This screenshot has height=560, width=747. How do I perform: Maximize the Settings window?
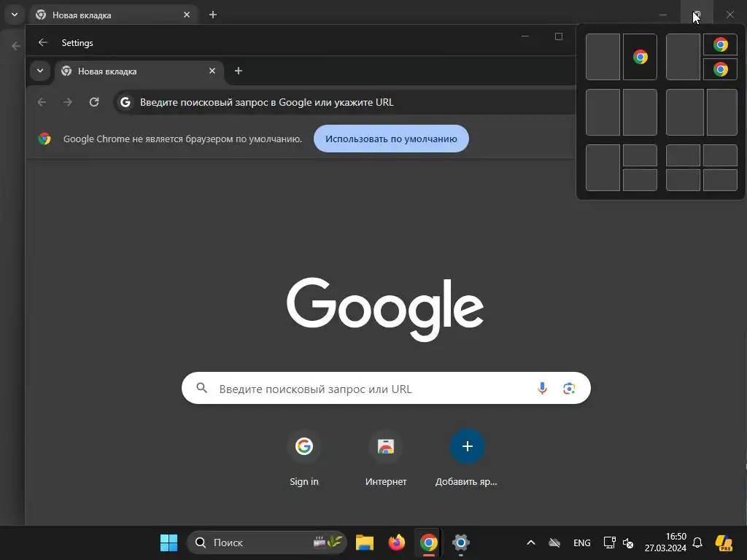(559, 36)
